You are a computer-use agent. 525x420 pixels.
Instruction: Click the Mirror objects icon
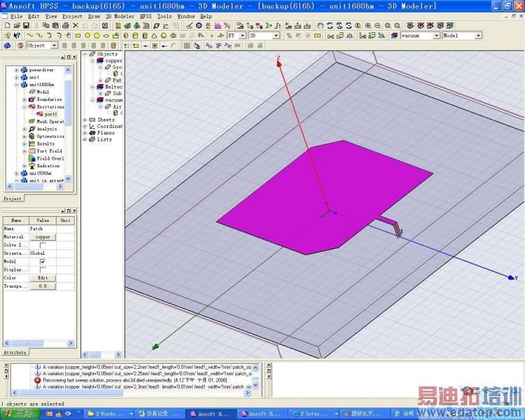pos(349,36)
